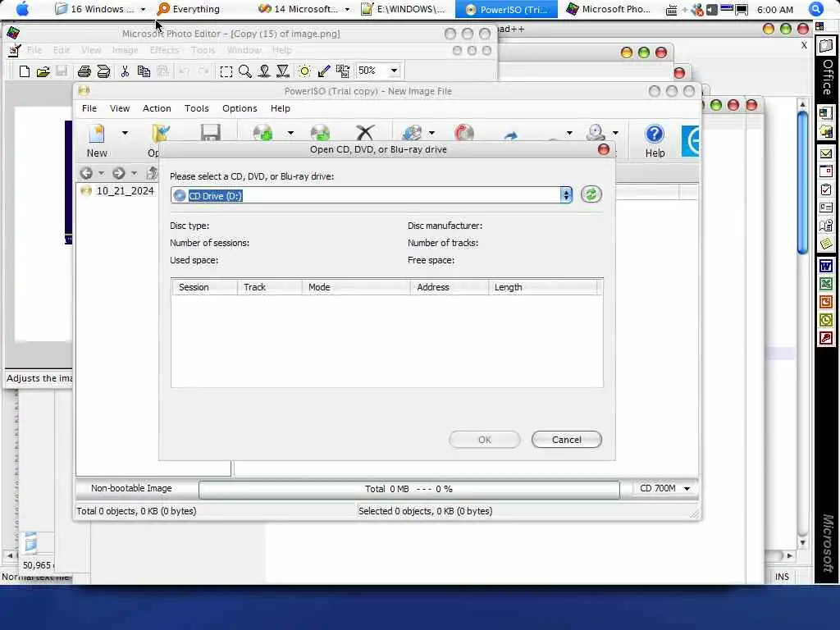Select the Sharpen tool in Photo Editor
840x630 pixels.
point(283,71)
